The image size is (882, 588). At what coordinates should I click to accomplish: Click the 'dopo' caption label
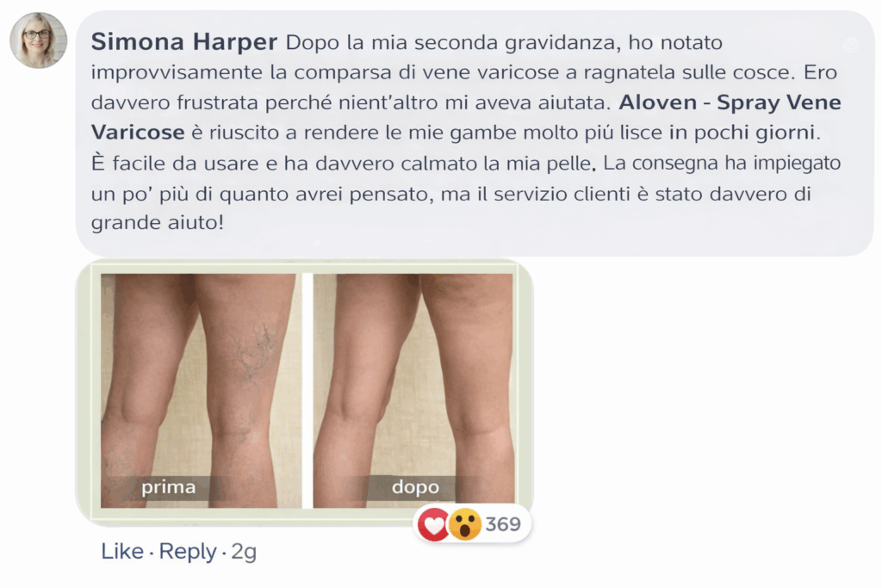pos(415,486)
